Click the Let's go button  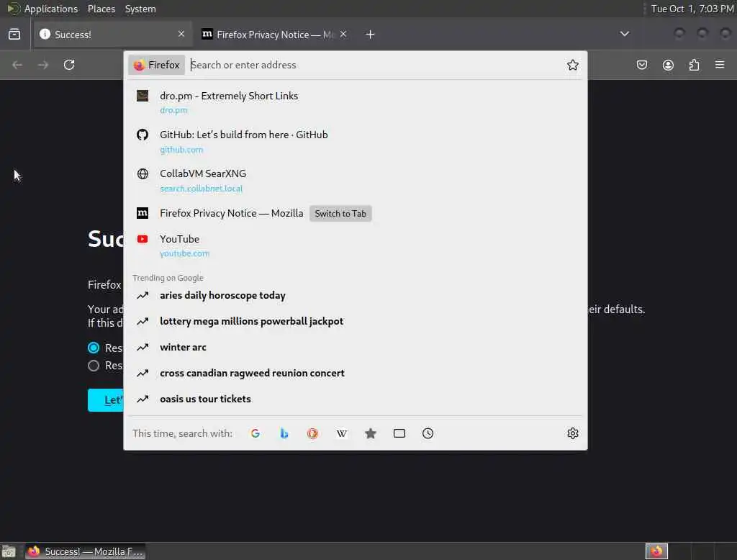106,400
